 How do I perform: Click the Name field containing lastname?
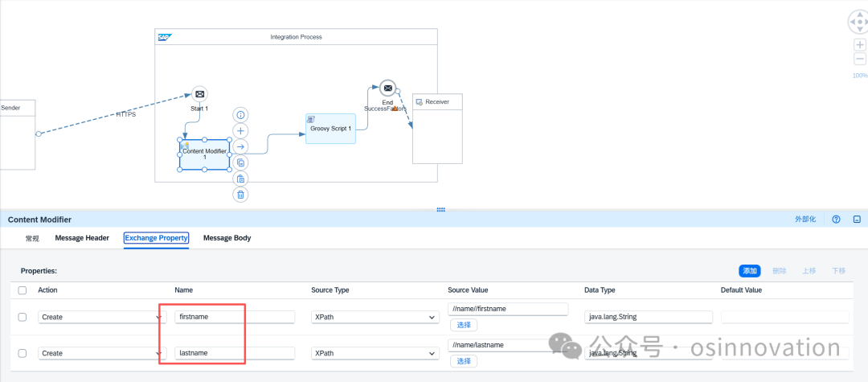click(x=235, y=353)
